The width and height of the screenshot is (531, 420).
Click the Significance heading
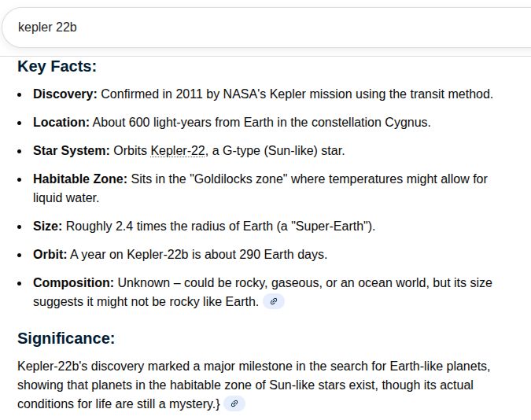coord(66,338)
